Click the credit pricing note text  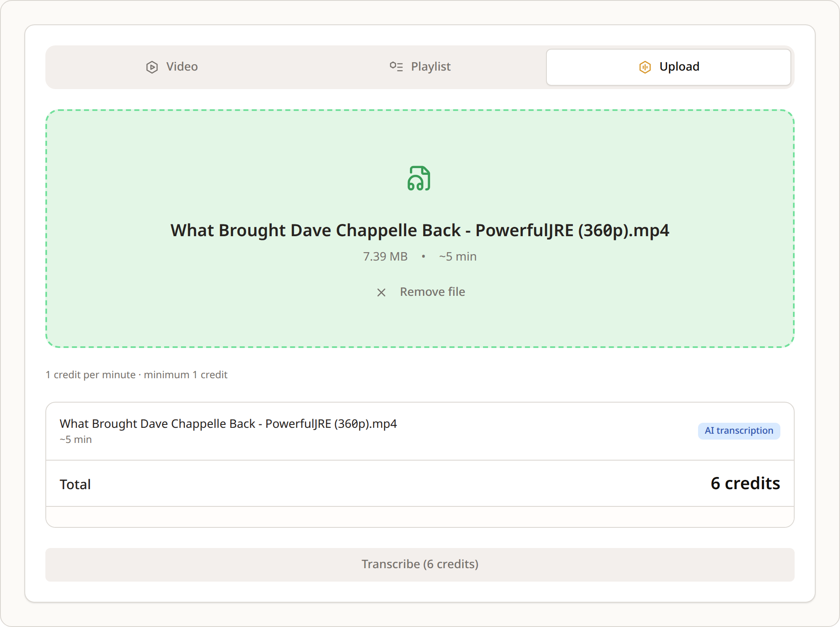click(x=136, y=375)
